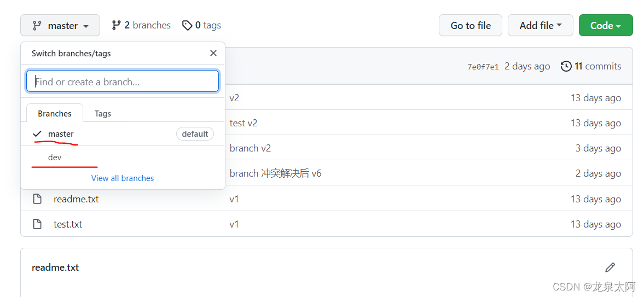View the 11 commits history
Screen dimensions: 644x297
coord(591,66)
